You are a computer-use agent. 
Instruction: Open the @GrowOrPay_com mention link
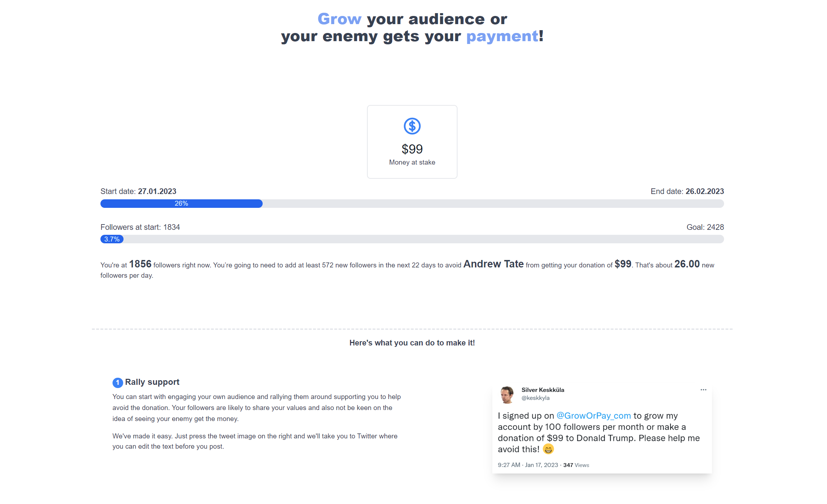coord(593,416)
